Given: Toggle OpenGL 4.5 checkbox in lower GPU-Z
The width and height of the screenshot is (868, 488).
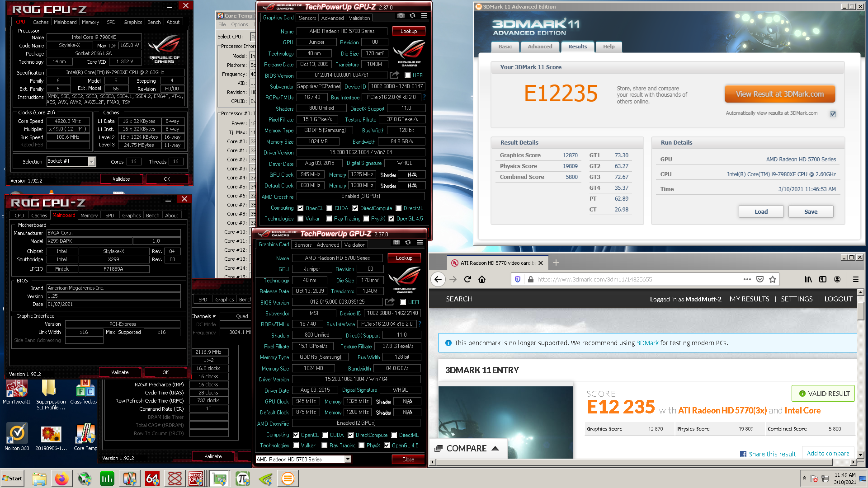Looking at the screenshot, I should tap(387, 446).
